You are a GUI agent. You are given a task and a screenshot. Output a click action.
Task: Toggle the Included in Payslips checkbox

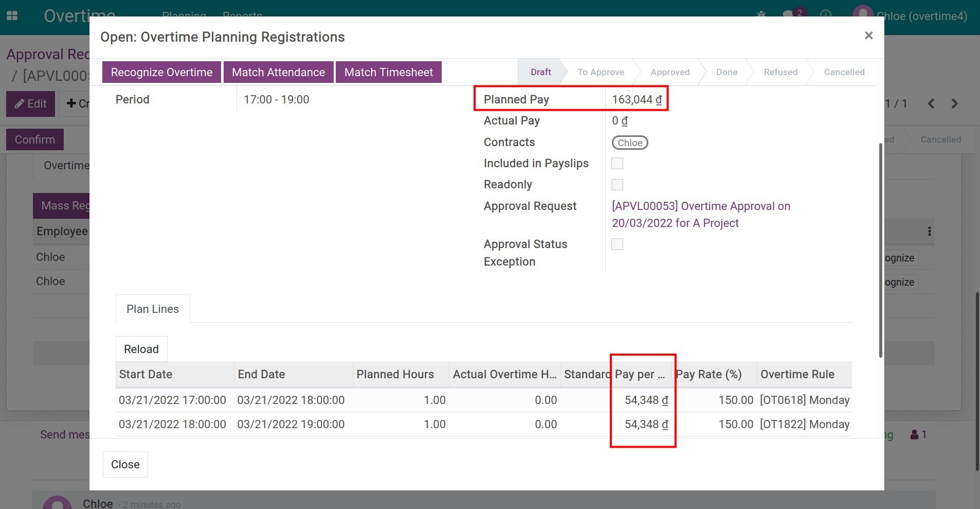click(x=617, y=164)
